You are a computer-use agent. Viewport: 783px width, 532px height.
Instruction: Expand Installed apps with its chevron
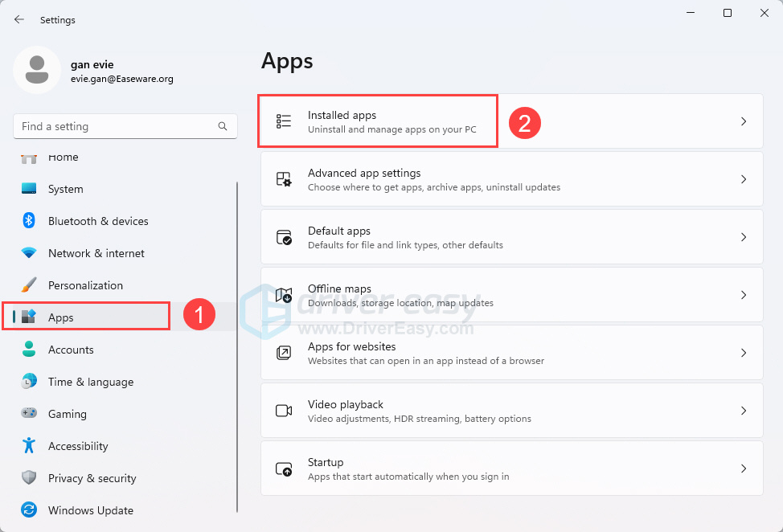pos(743,121)
